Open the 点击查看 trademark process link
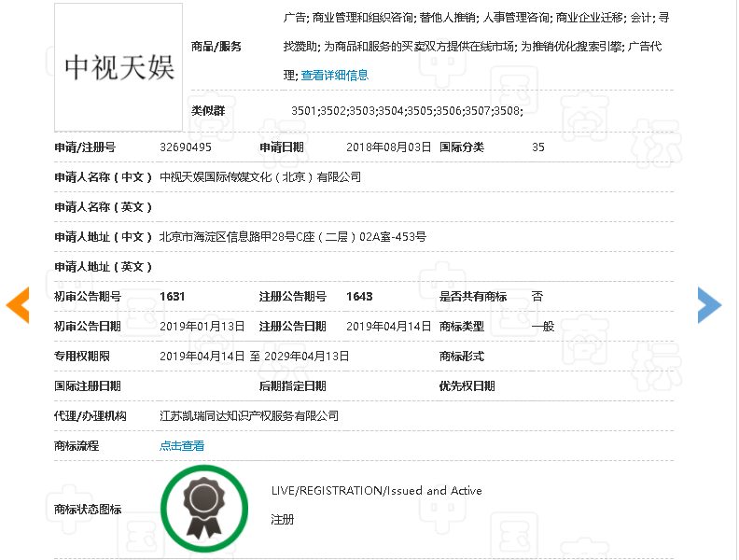Image resolution: width=739 pixels, height=560 pixels. click(x=182, y=446)
